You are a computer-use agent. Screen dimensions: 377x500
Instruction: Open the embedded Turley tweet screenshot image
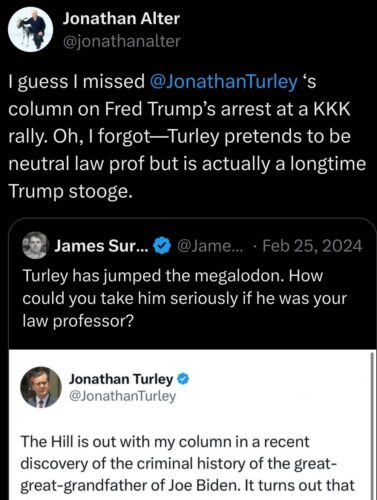(191, 425)
